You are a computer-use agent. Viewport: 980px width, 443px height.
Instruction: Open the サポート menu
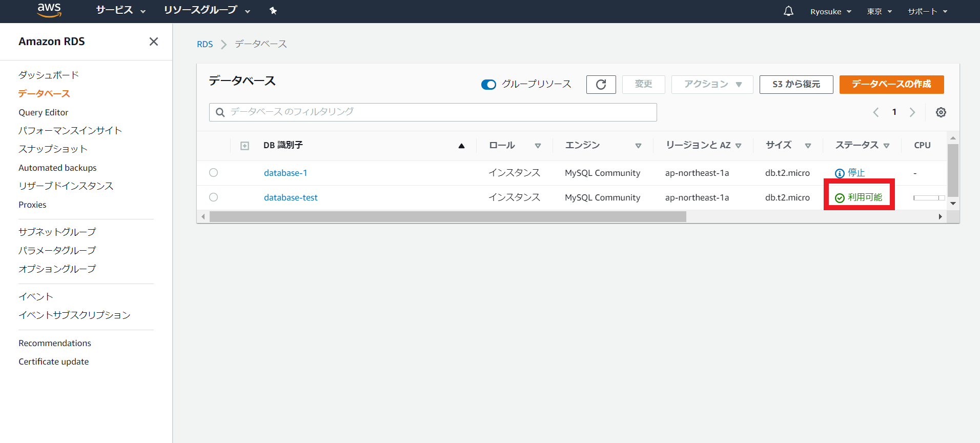click(927, 11)
